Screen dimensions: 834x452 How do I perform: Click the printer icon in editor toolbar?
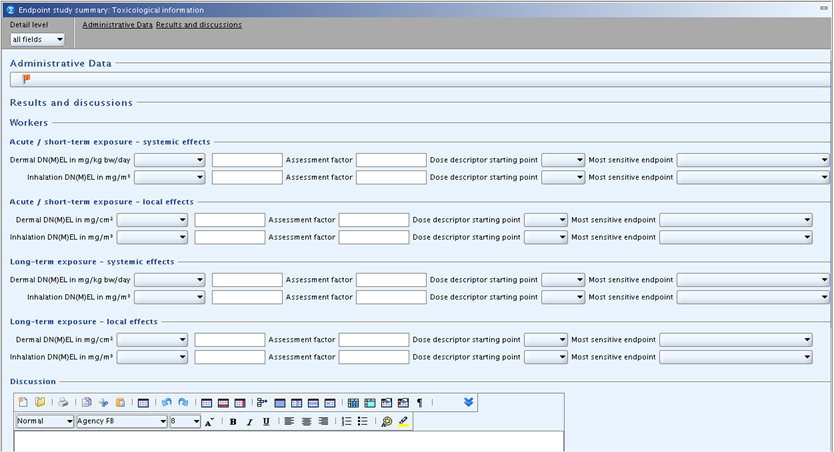63,403
